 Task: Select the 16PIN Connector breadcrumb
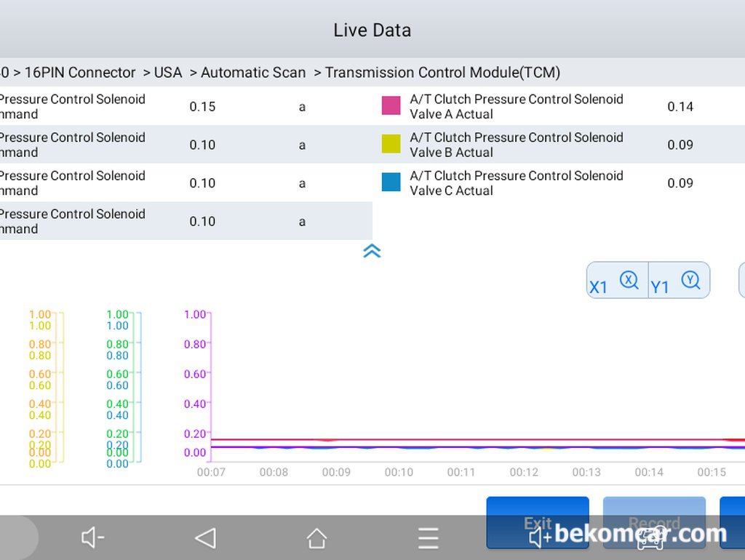[x=80, y=73]
